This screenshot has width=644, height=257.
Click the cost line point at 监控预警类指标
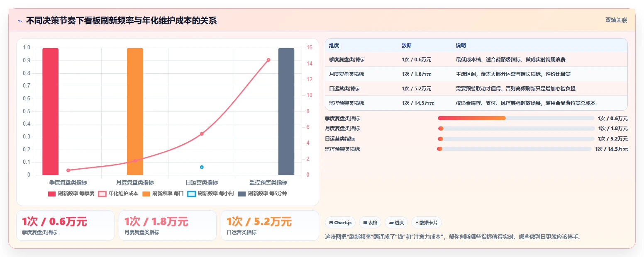coord(268,60)
